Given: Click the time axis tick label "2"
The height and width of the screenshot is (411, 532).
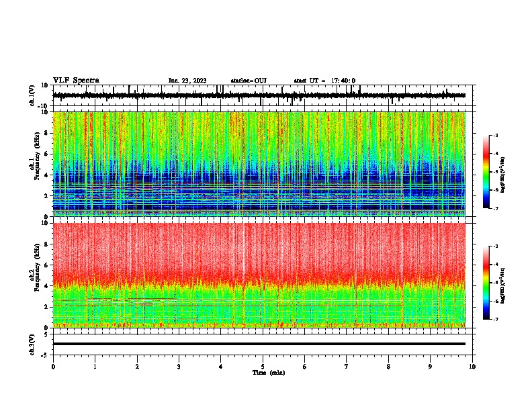Looking at the screenshot, I should tap(137, 367).
